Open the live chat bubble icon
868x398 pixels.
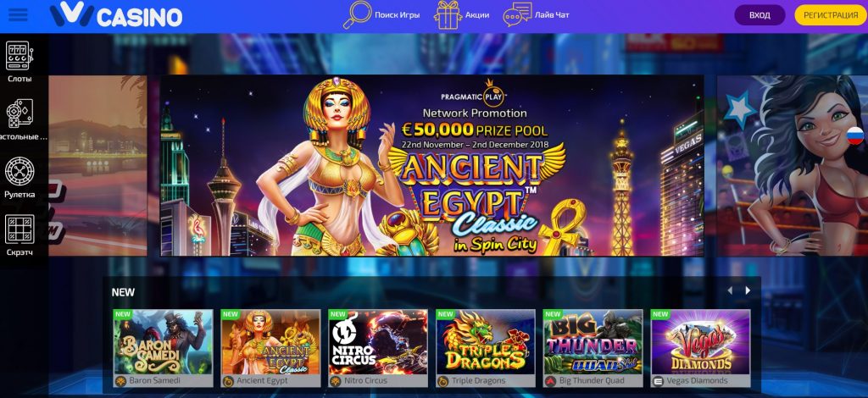[x=517, y=15]
